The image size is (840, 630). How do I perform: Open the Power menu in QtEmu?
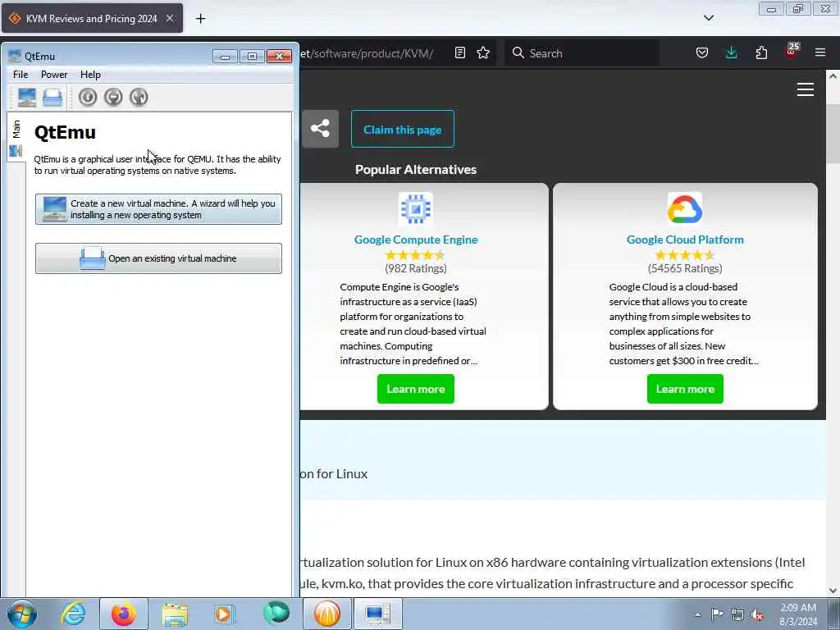click(x=54, y=75)
